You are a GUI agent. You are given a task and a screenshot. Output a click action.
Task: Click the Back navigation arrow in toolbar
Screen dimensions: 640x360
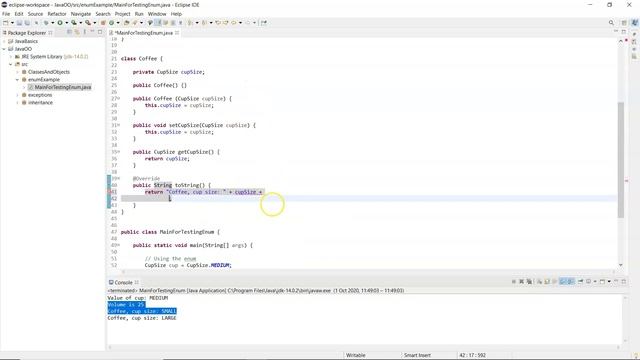[x=233, y=23]
